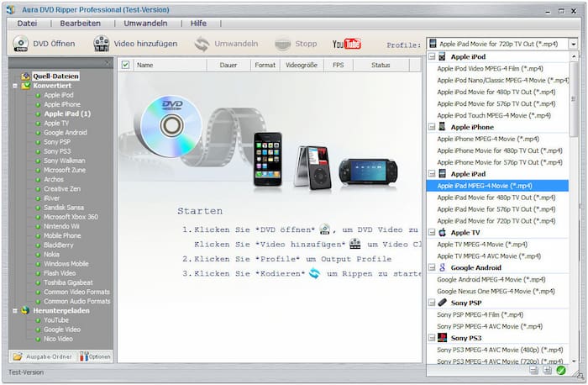Click the app logo in title bar
Screen dimensions: 588x385
[11, 9]
